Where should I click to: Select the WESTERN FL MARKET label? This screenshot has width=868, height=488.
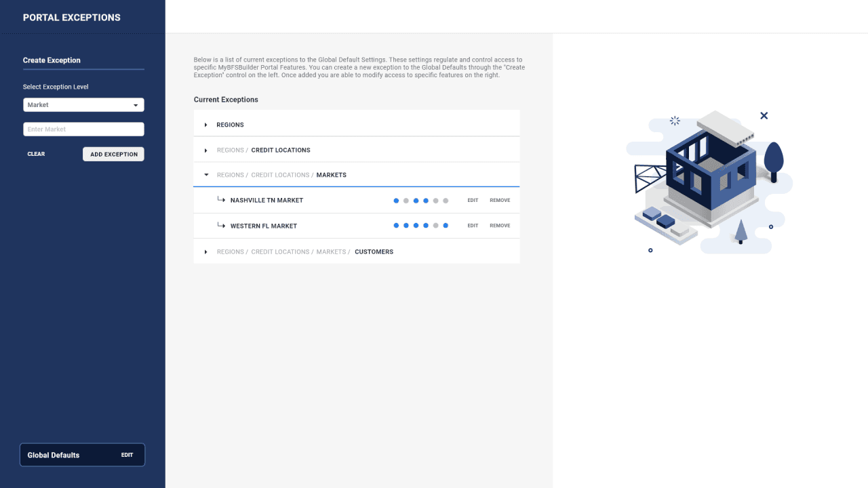[264, 226]
